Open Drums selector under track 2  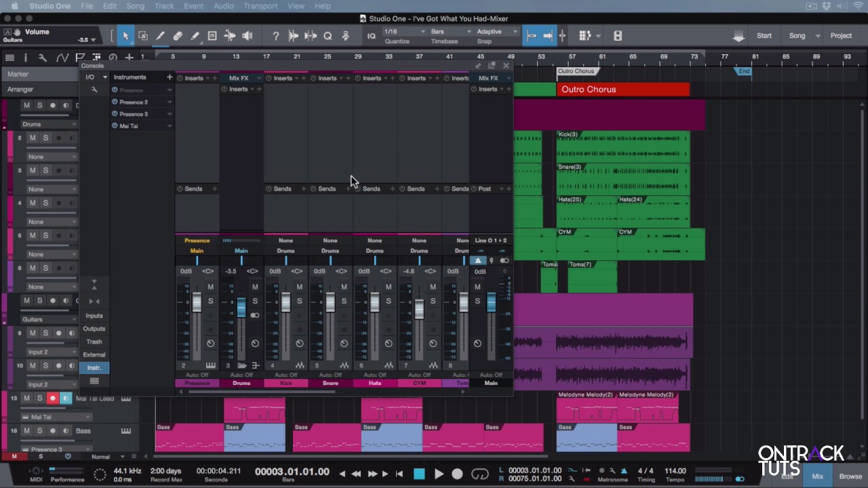(49, 125)
